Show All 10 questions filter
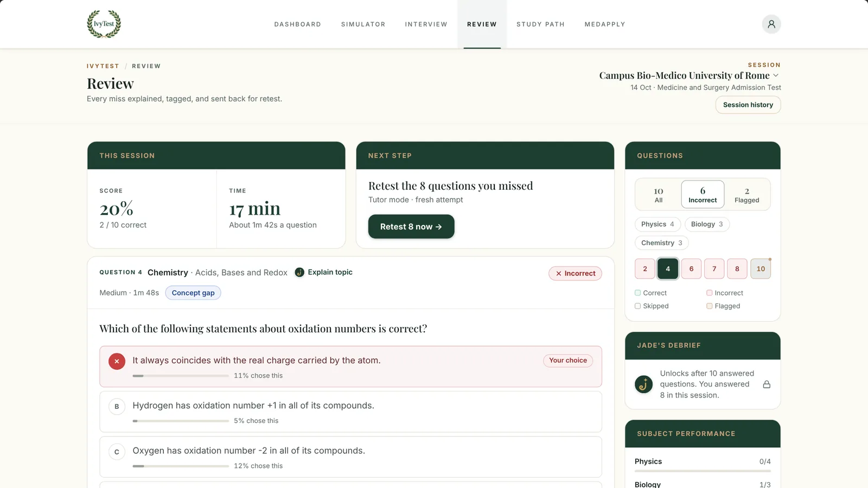Screen dimensions: 868x488 (658, 195)
